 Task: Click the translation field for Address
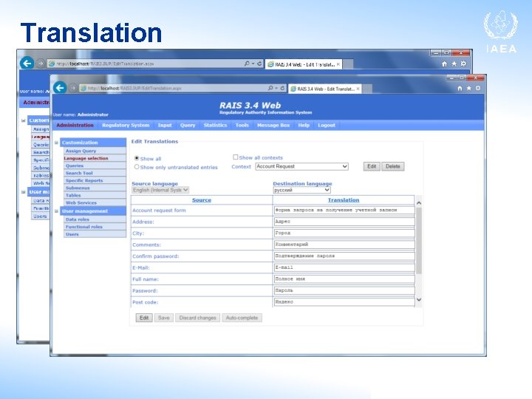tap(344, 222)
